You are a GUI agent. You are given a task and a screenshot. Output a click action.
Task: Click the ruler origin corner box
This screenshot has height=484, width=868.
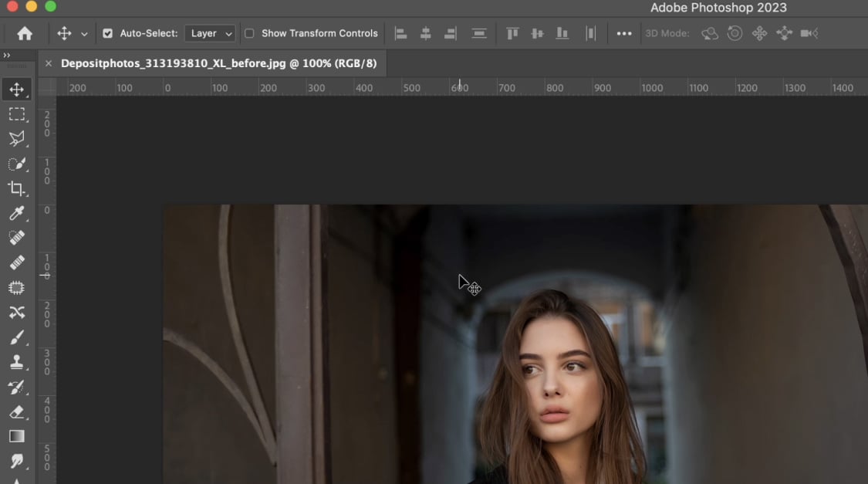(x=47, y=87)
